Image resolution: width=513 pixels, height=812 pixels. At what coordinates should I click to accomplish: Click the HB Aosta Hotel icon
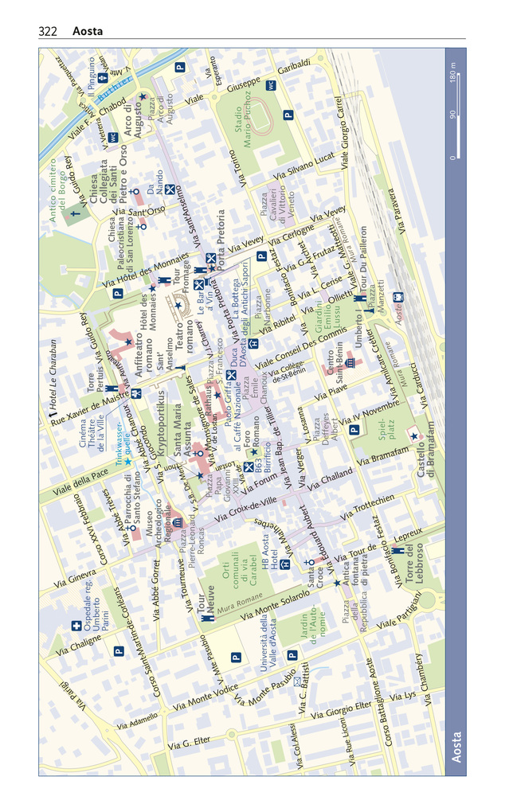[284, 564]
